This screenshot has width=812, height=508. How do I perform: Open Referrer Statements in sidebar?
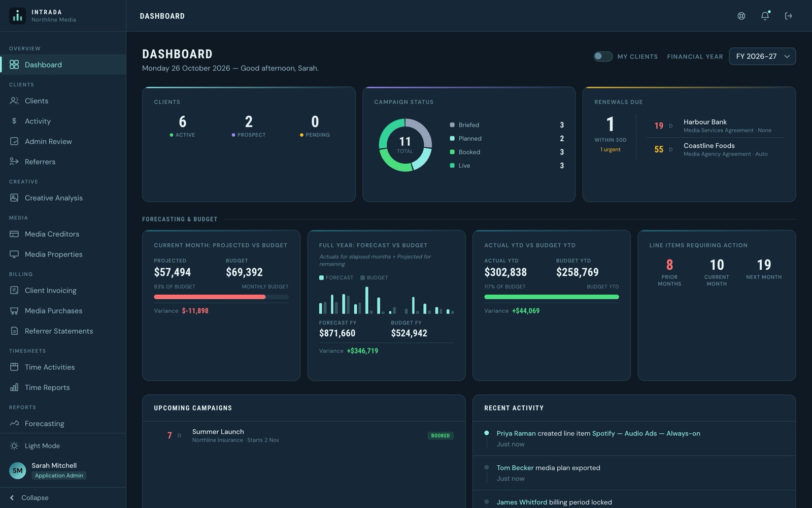point(63,331)
